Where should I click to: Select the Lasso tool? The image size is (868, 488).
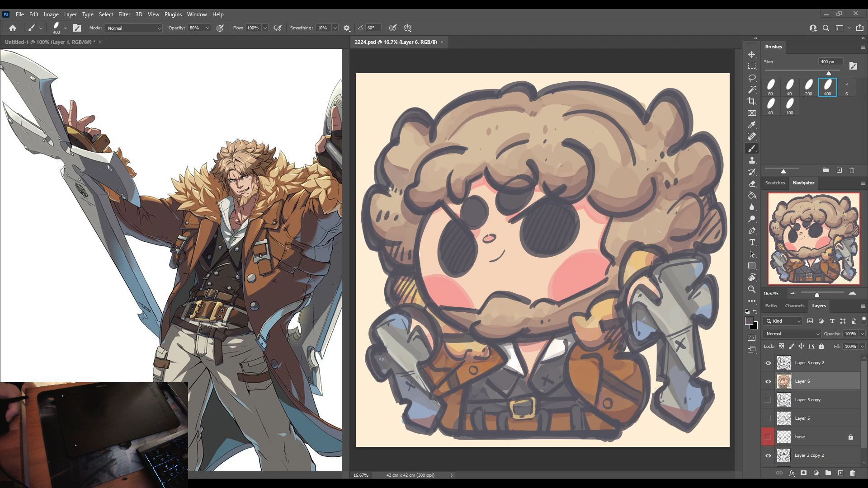coord(752,78)
